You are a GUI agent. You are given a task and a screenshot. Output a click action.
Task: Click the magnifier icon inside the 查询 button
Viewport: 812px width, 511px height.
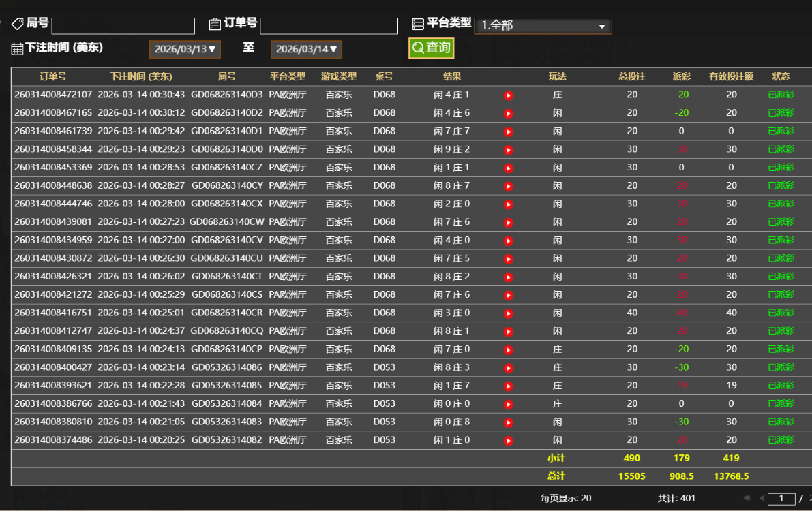[x=417, y=48]
